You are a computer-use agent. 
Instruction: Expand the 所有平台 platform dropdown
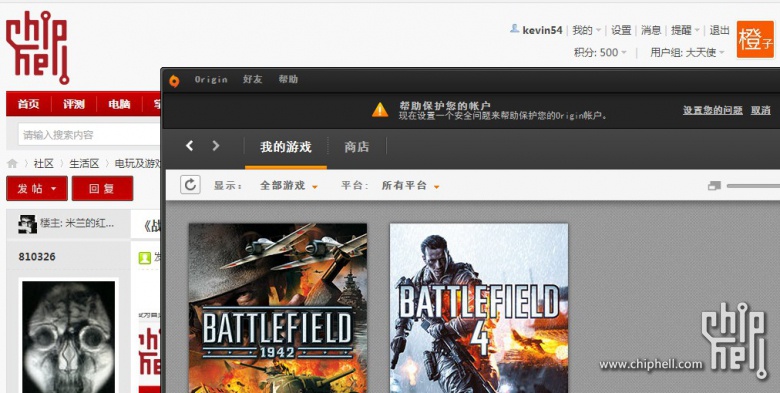click(x=410, y=186)
